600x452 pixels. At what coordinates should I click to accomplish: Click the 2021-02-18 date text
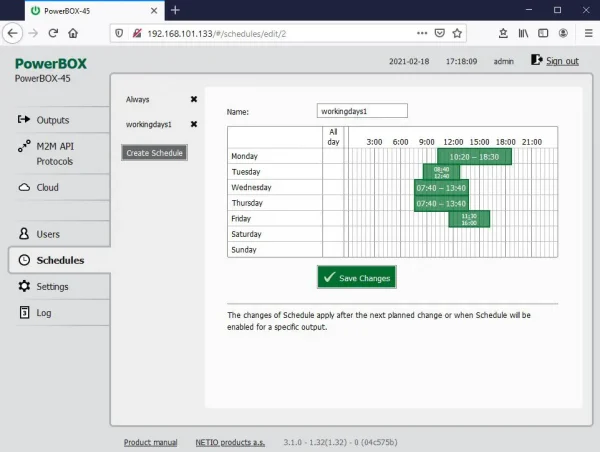[x=409, y=61]
